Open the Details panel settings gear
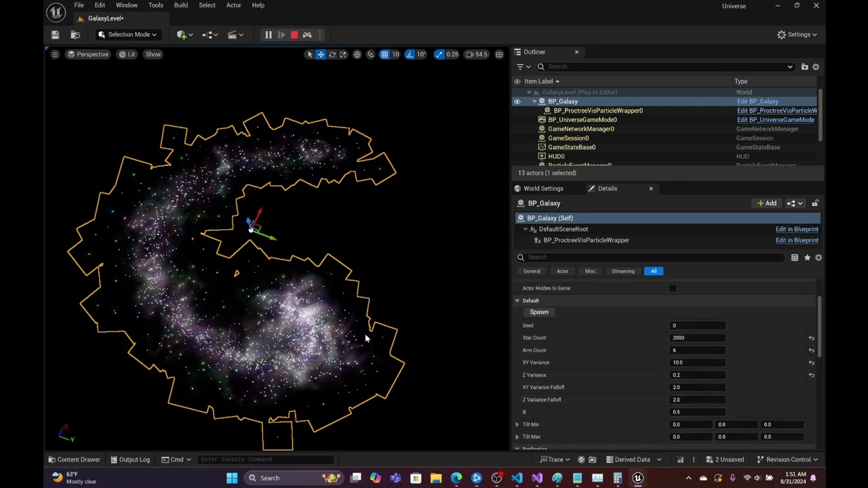The image size is (868, 488). pyautogui.click(x=818, y=258)
